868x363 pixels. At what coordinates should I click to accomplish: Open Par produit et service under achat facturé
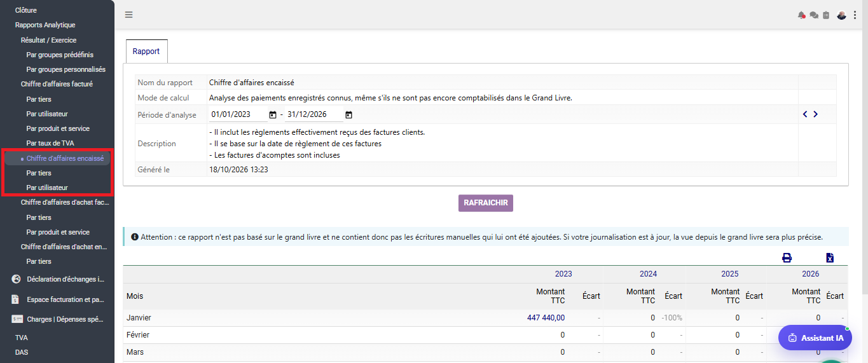(58, 232)
